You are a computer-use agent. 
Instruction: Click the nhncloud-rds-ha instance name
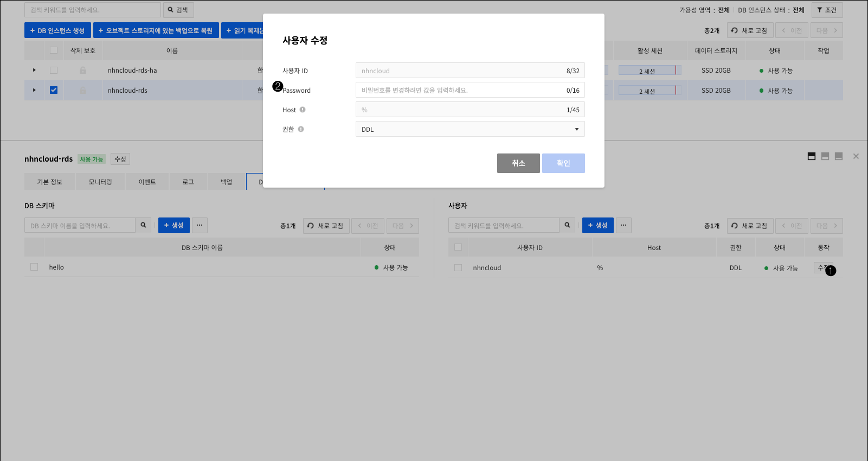(x=132, y=71)
